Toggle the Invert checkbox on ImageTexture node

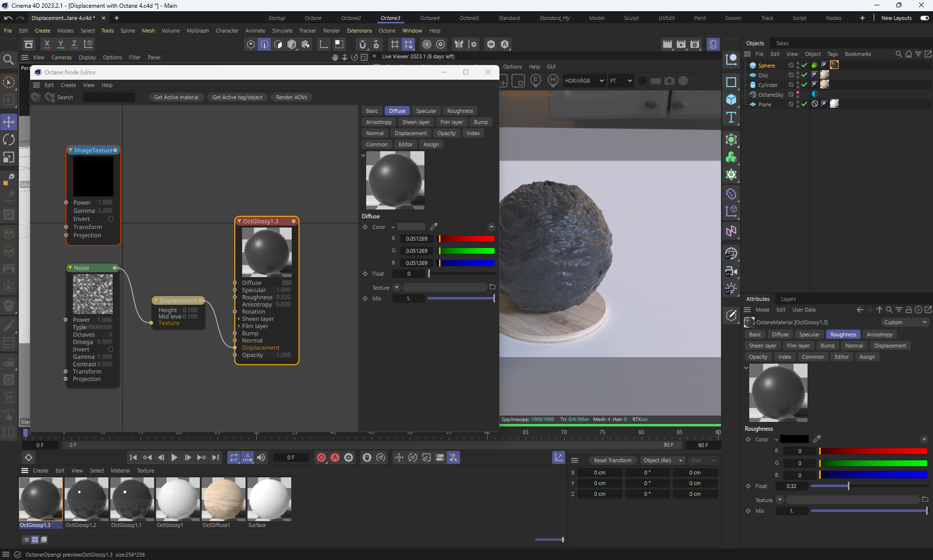coord(111,219)
